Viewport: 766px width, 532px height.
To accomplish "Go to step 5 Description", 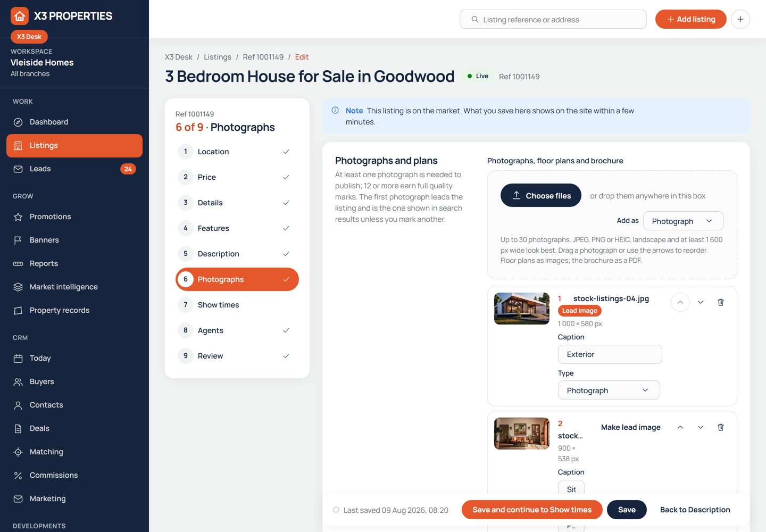I will (x=237, y=254).
